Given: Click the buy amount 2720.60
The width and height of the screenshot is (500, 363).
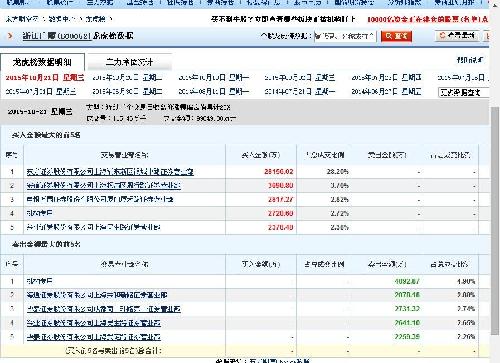Looking at the screenshot, I should pos(281,213).
